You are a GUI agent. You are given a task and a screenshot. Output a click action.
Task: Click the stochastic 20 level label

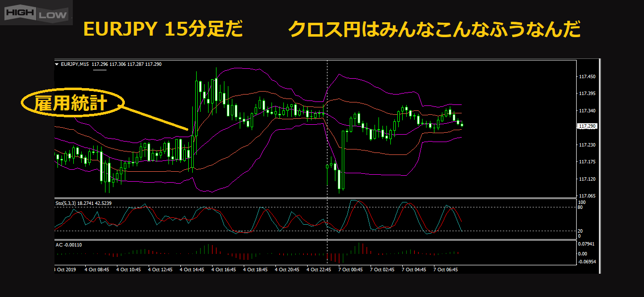581,231
